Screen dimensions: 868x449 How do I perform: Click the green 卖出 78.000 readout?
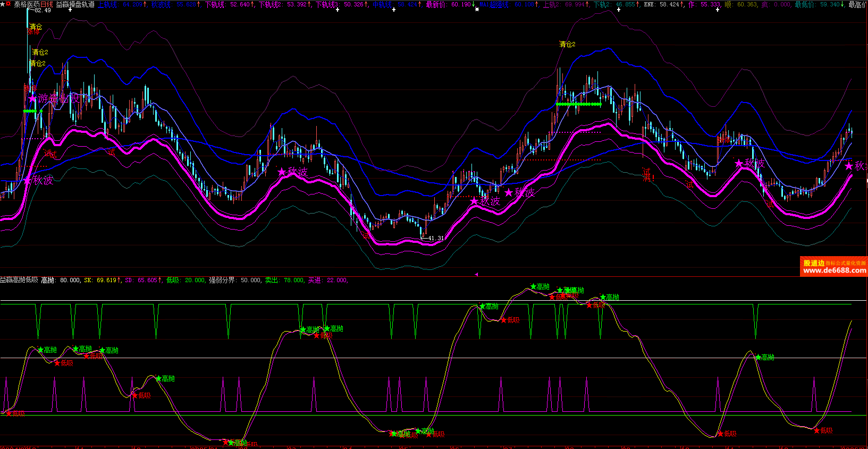tap(285, 280)
